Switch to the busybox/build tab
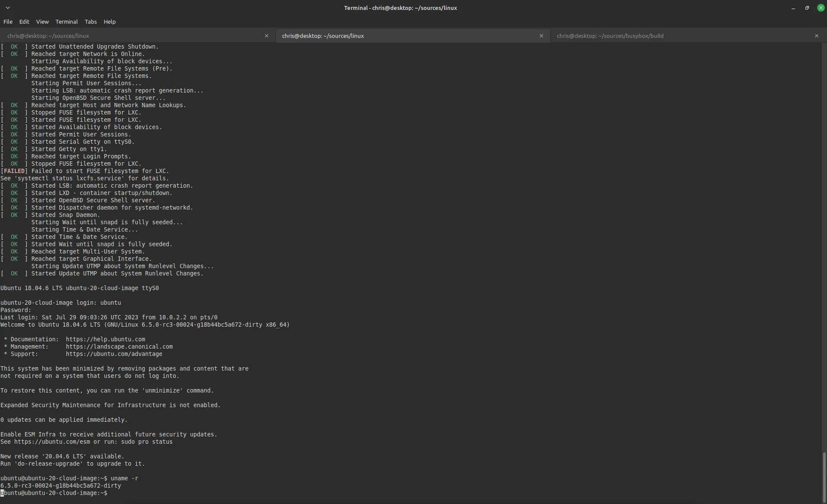The width and height of the screenshot is (827, 504). click(610, 36)
